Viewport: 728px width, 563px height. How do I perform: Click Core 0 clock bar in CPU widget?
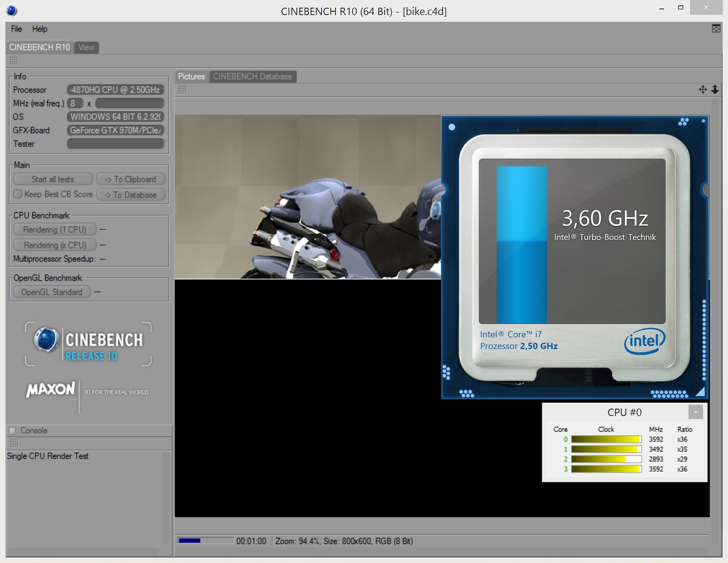(606, 439)
